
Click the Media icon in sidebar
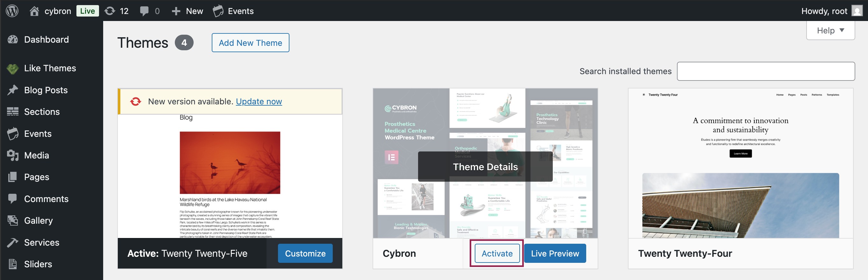pyautogui.click(x=13, y=155)
